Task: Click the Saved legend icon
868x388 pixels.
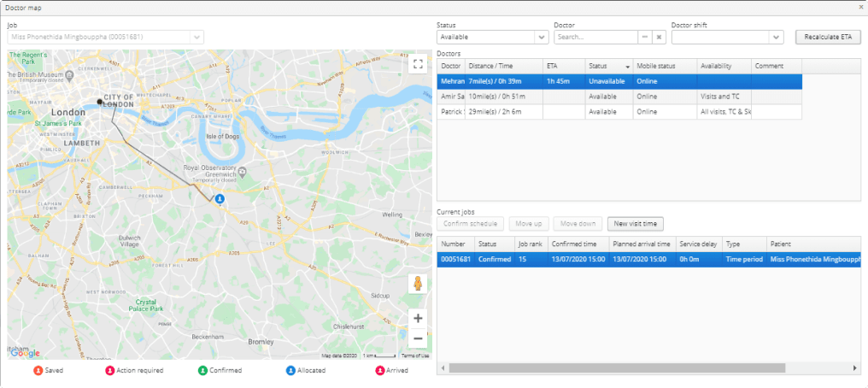Action: click(x=38, y=370)
